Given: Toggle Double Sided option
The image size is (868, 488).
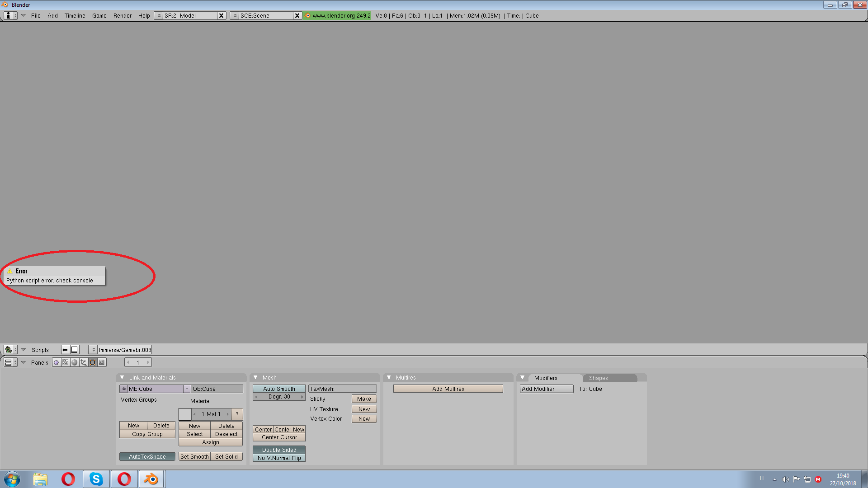Looking at the screenshot, I should (279, 450).
